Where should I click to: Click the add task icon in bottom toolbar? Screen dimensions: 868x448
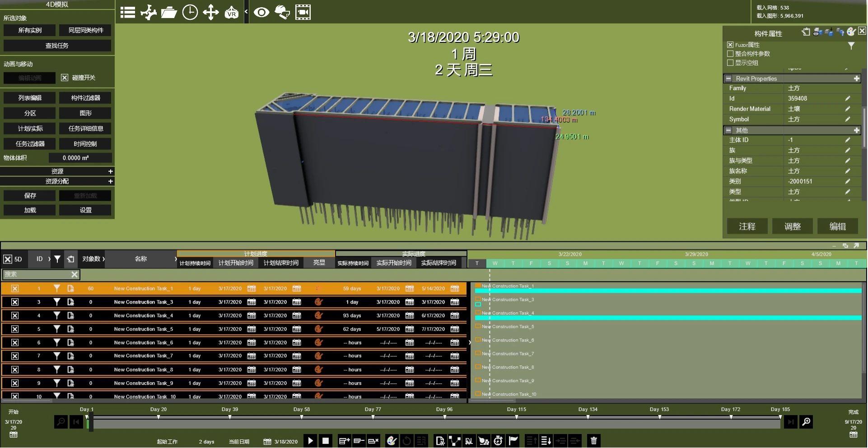coord(344,441)
